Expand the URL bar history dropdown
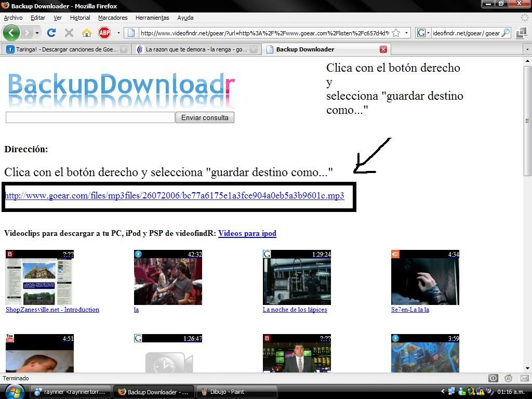 click(406, 33)
